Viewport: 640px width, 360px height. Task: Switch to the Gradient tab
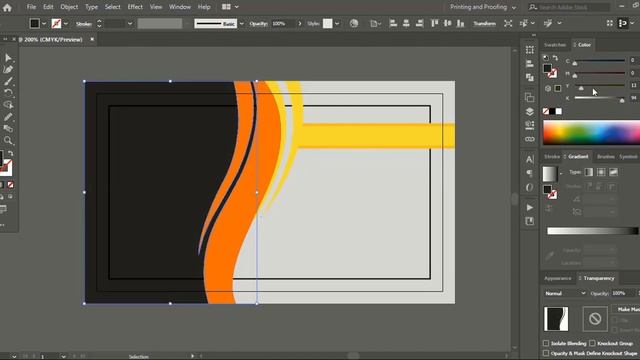point(578,156)
